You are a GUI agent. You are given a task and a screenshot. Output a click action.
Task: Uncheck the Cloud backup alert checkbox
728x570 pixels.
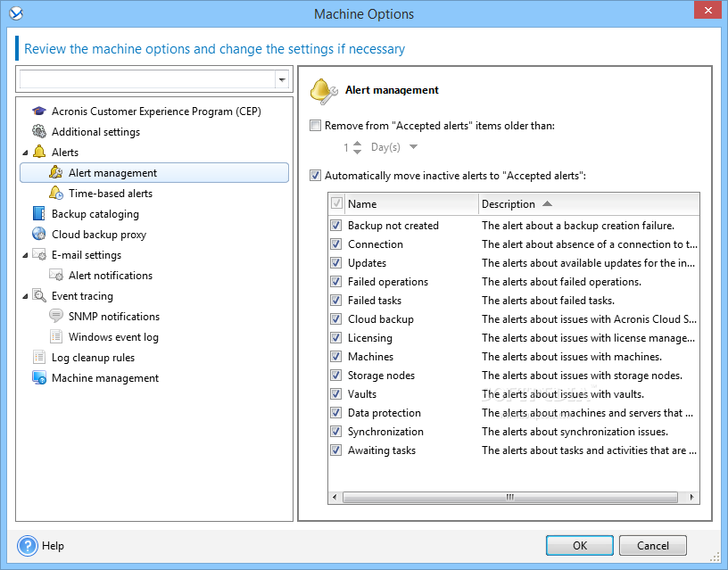click(x=336, y=319)
